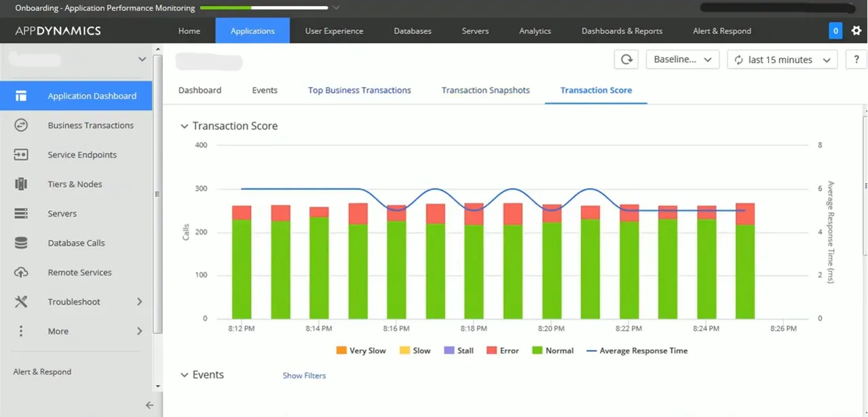Click the 8:12 PM bar in chart
868x417 pixels.
point(242,262)
